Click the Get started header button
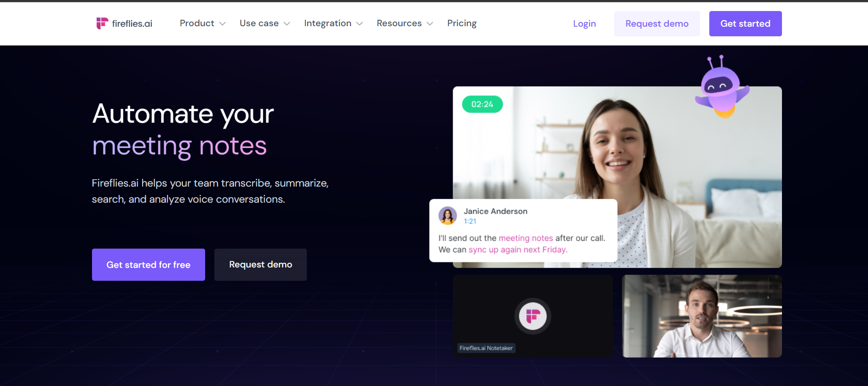 [745, 23]
